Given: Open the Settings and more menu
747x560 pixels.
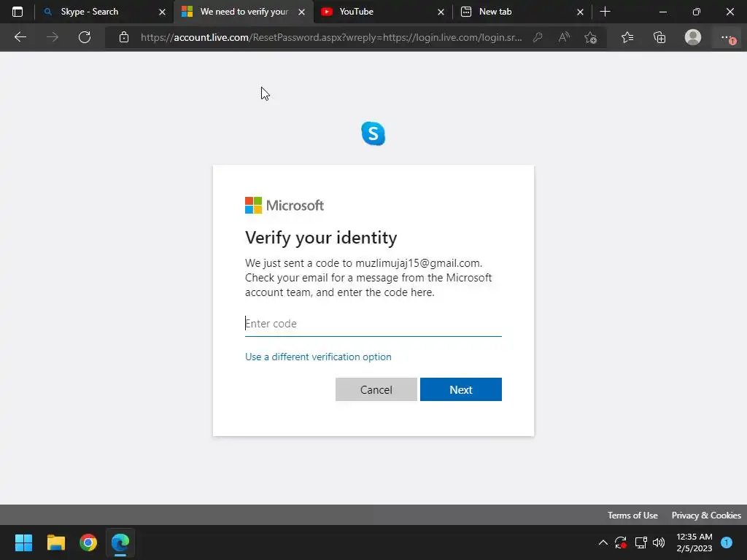Looking at the screenshot, I should tap(727, 38).
